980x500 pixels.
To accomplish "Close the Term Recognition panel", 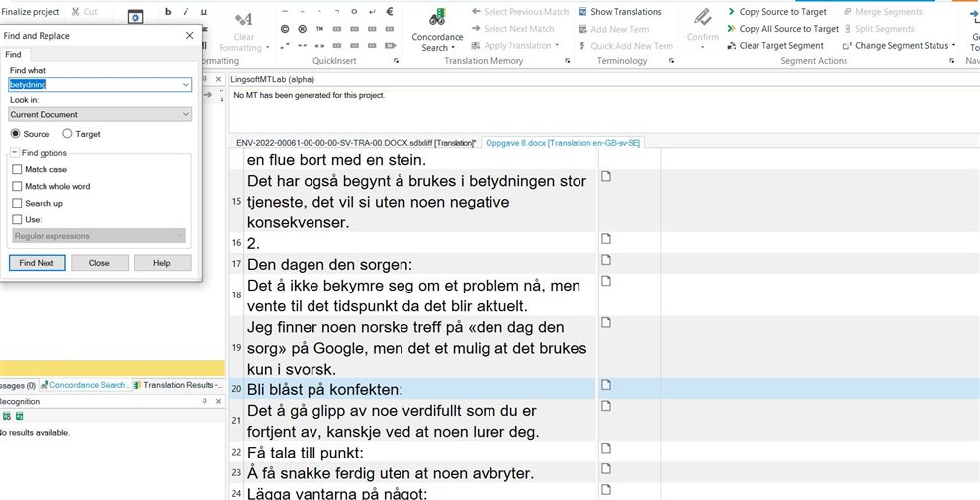I will [218, 401].
